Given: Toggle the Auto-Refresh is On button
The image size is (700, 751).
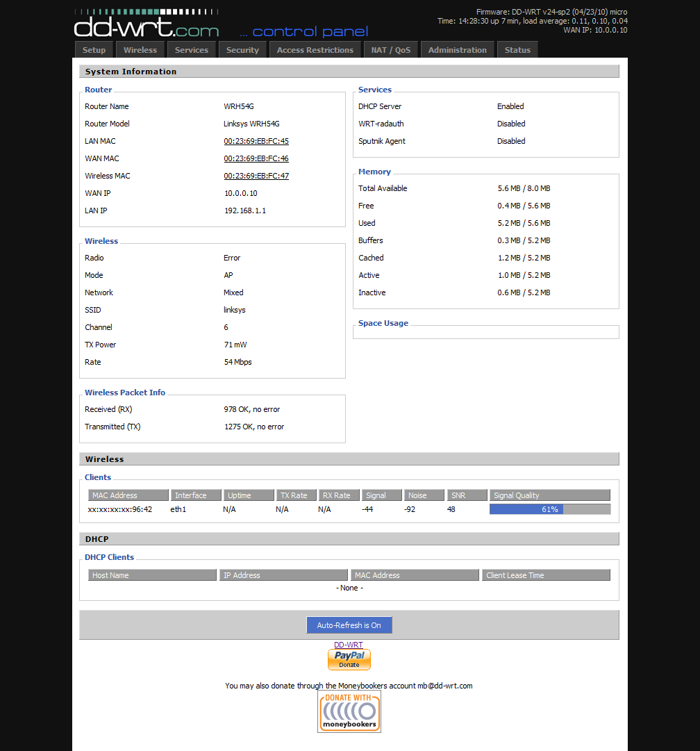Looking at the screenshot, I should pos(349,625).
